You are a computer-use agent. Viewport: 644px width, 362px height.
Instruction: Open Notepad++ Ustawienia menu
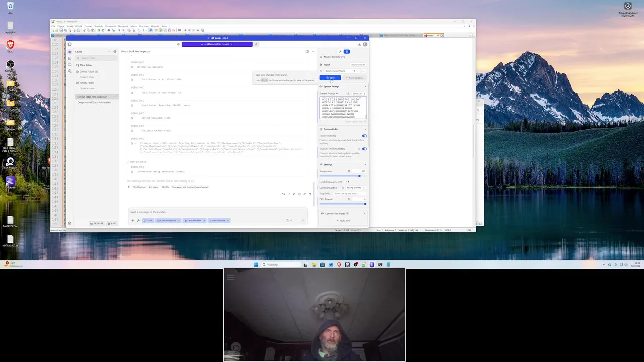[x=110, y=26]
